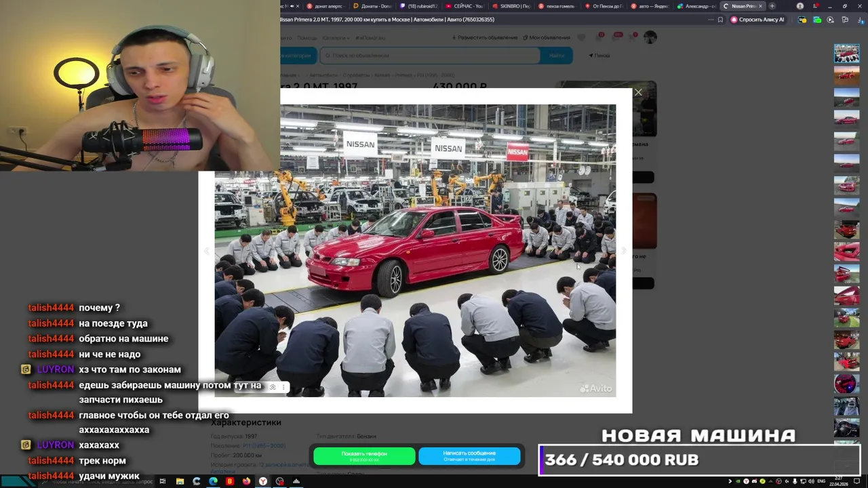
Task: Switch to the пенза гомель tab
Action: 558,6
